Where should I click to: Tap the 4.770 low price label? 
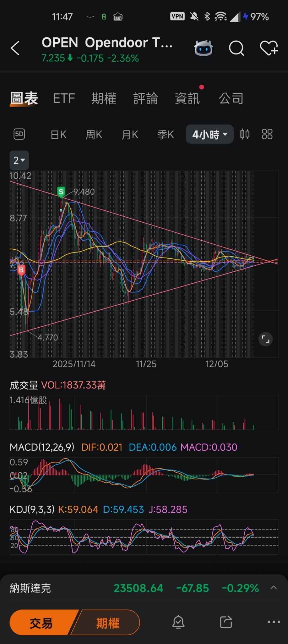coord(48,337)
